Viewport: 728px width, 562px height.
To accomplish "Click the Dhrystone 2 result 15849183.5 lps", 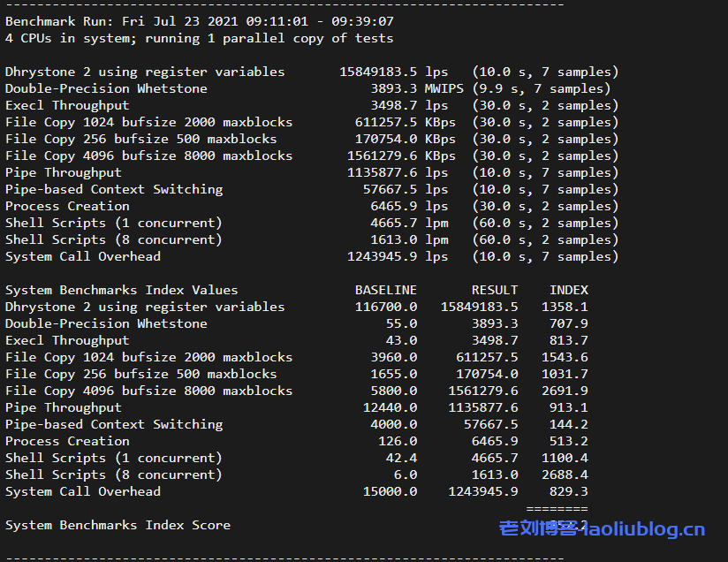I will [x=393, y=72].
